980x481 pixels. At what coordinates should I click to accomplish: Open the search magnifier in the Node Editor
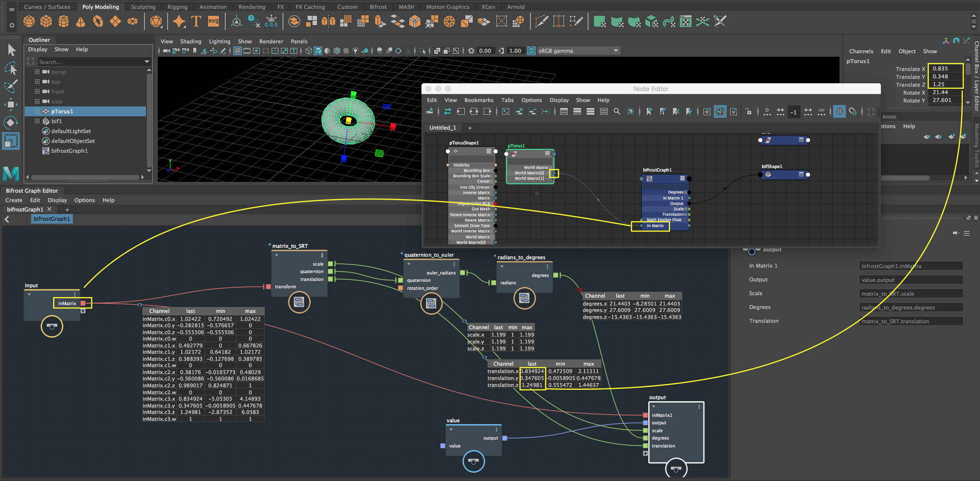pos(617,112)
